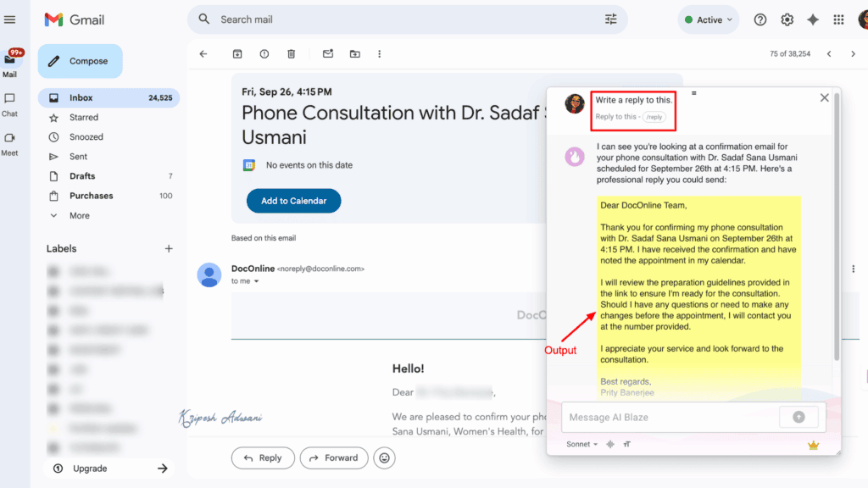Insert an emoji reaction on the email

click(x=384, y=457)
